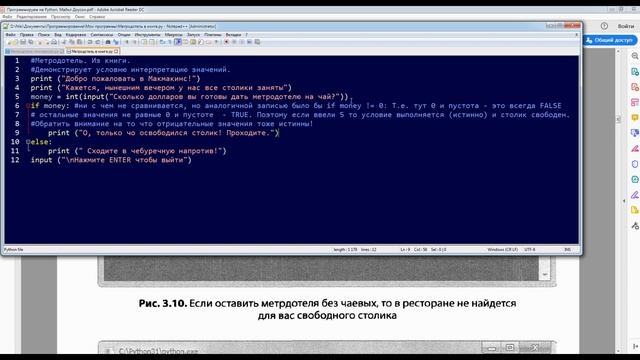Image resolution: width=640 pixels, height=360 pixels.
Task: Click the Python file status bar label
Action: 13,249
